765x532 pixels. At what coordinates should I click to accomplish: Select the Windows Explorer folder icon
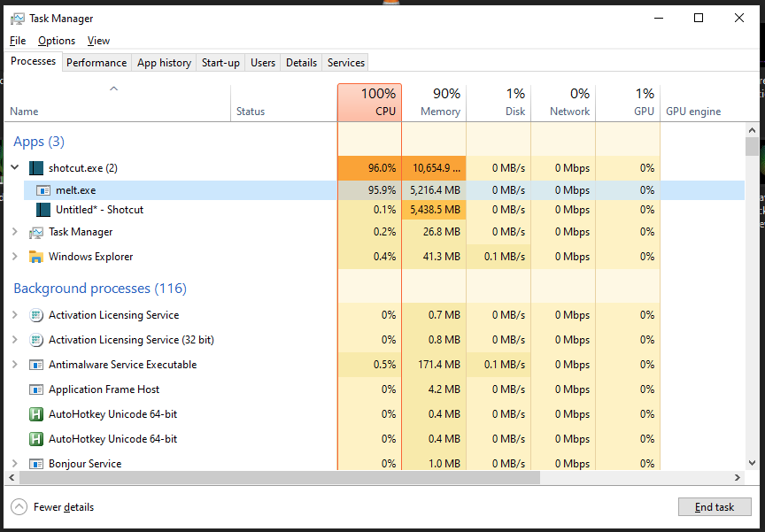(x=36, y=256)
